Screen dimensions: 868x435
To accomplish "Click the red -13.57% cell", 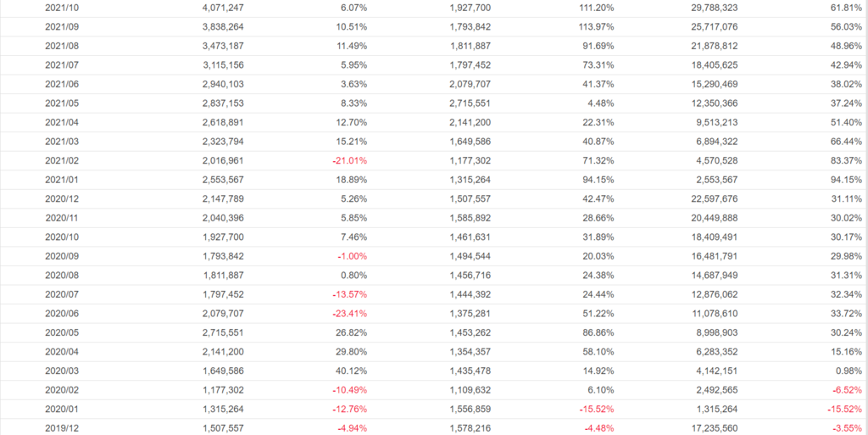I will (x=349, y=294).
